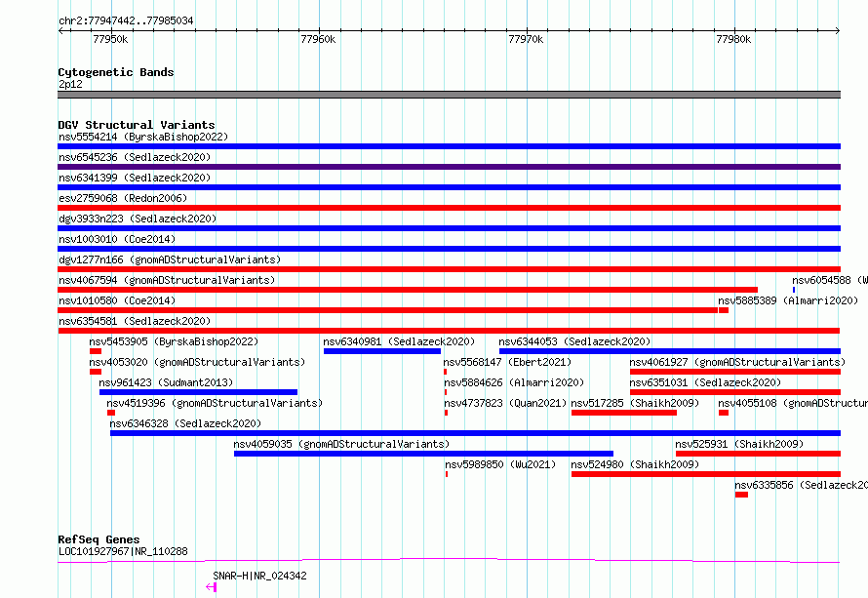Image resolution: width=868 pixels, height=598 pixels.
Task: Select the nsv6340981 (Sedlazeck2020) blue bar
Action: pyautogui.click(x=382, y=351)
